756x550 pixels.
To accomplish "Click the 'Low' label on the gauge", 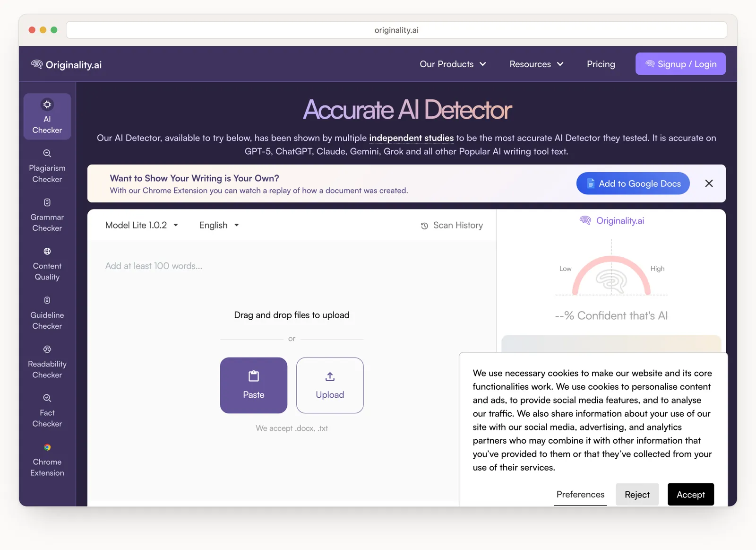I will click(x=565, y=269).
